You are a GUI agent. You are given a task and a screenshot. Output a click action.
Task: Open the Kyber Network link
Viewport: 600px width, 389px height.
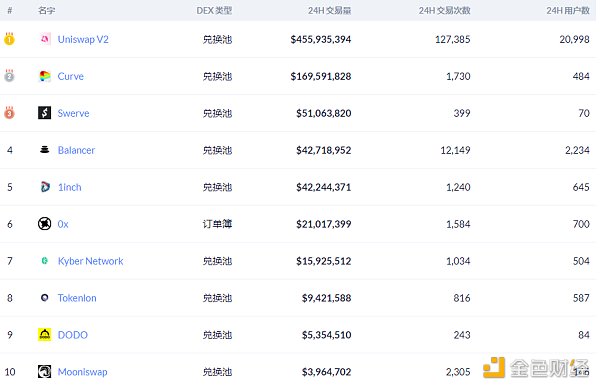click(x=90, y=261)
